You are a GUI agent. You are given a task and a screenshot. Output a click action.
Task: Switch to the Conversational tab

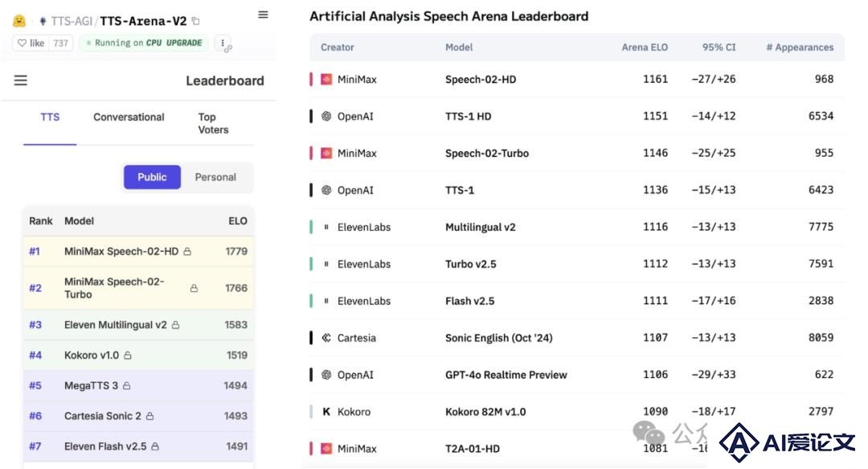coord(129,117)
